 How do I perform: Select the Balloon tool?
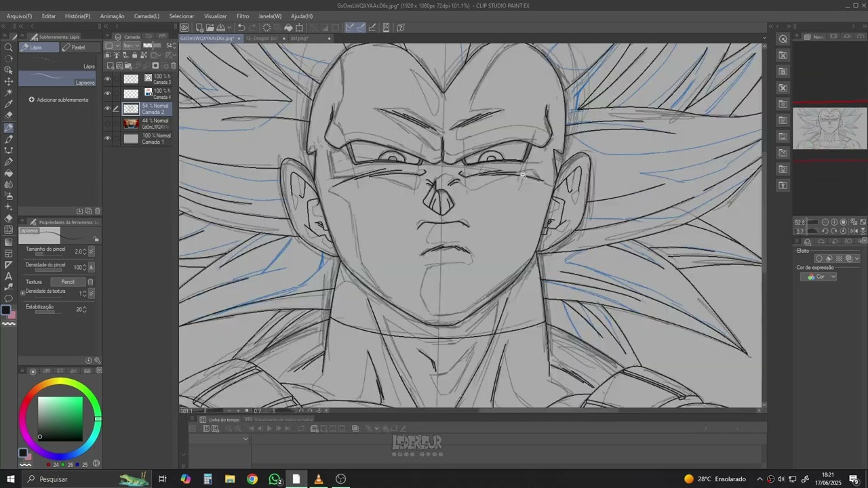[x=9, y=299]
